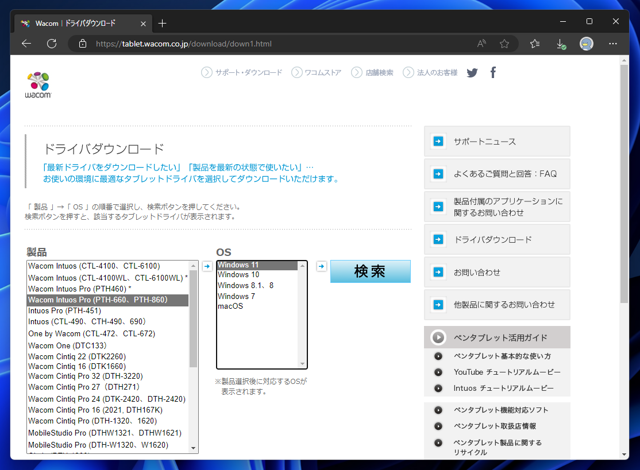Click the site lock icon in address bar
Viewport: 640px width, 470px height.
tap(82, 44)
